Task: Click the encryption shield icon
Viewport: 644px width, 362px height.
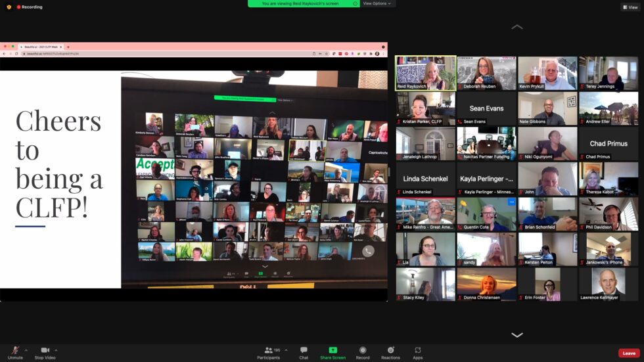Action: pyautogui.click(x=9, y=7)
